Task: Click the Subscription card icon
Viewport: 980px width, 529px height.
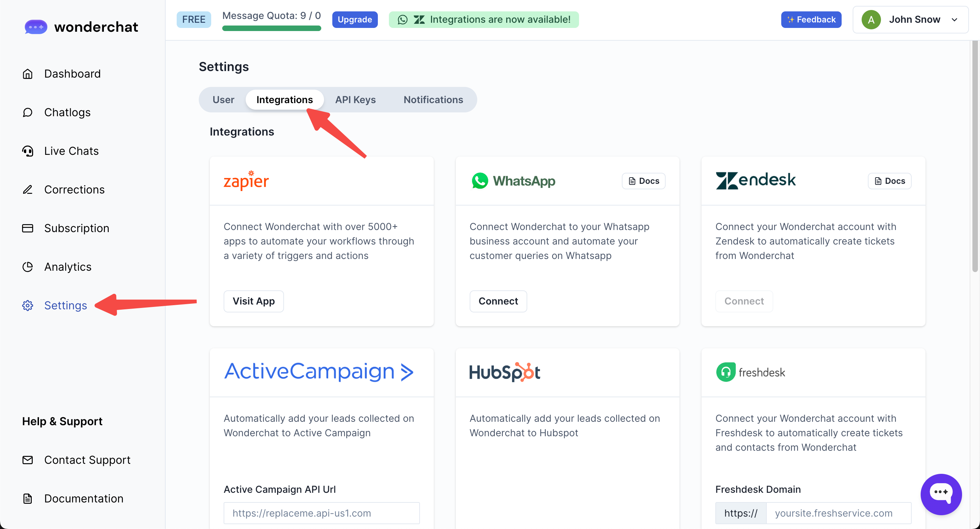Action: (27, 228)
